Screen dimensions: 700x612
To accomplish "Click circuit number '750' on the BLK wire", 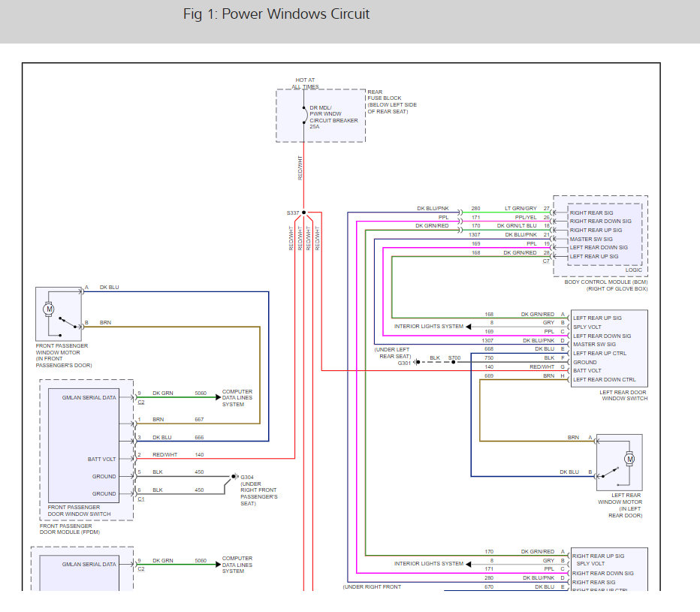I will [489, 358].
